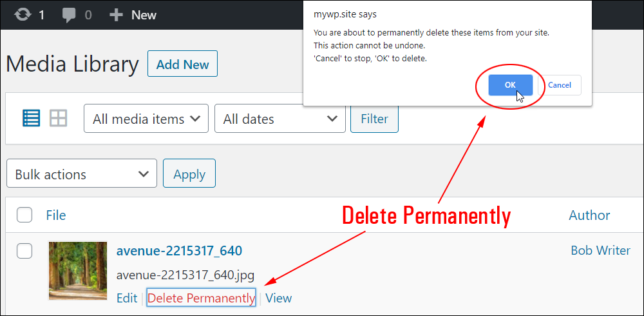
Task: Switch to grid view icon
Action: click(59, 118)
